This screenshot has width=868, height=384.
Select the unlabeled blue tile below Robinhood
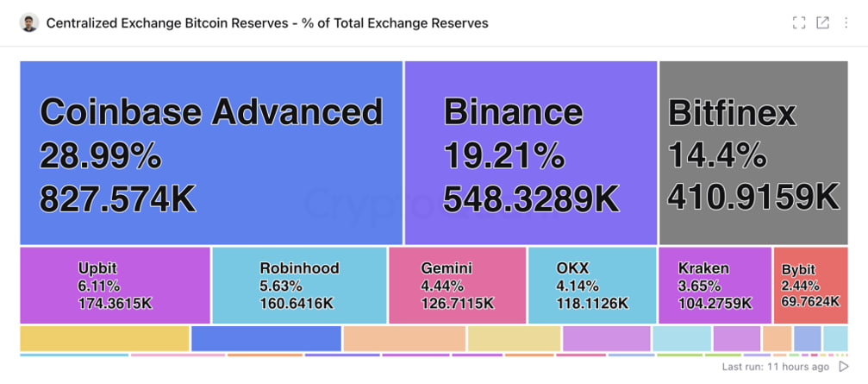(x=265, y=338)
